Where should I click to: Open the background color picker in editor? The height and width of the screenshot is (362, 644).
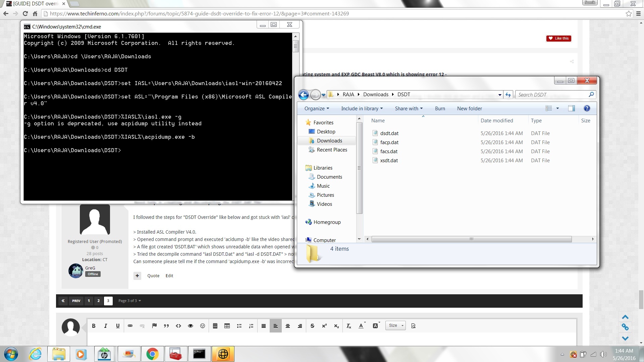(x=376, y=326)
